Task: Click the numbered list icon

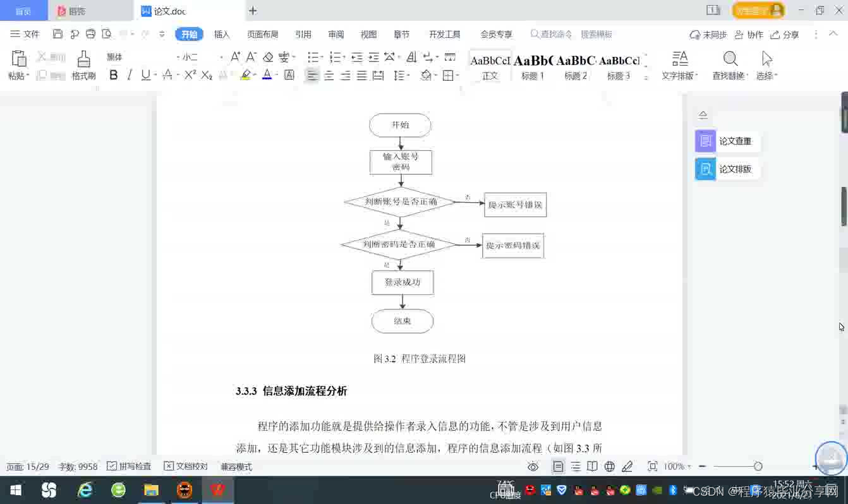Action: [x=335, y=57]
